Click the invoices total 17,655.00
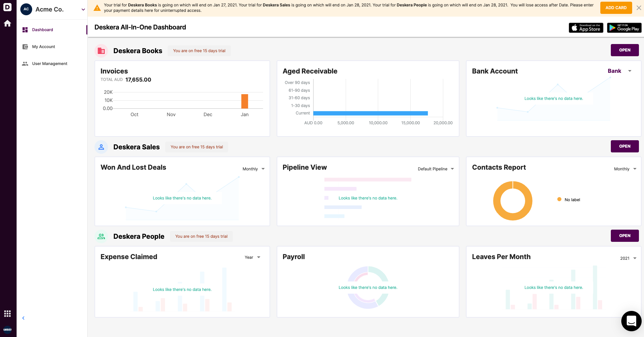 click(x=138, y=80)
